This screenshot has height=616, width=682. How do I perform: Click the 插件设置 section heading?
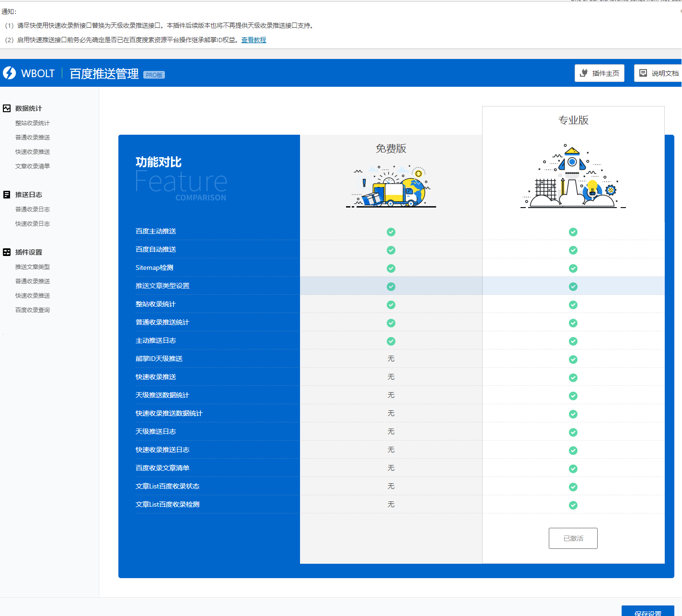(x=29, y=252)
